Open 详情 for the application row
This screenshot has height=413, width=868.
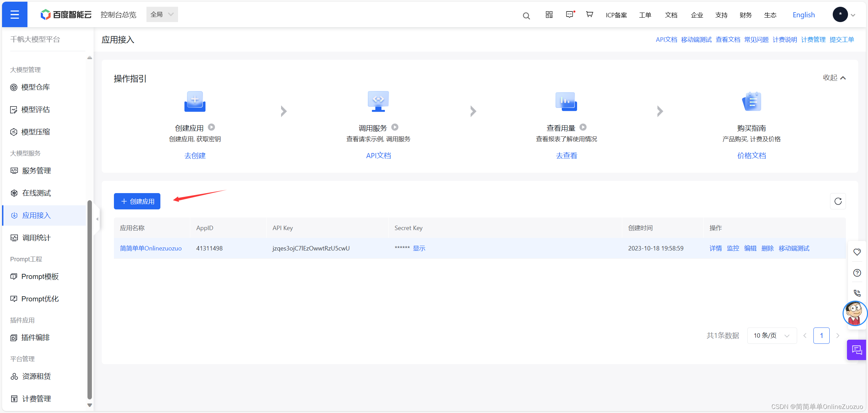(716, 248)
